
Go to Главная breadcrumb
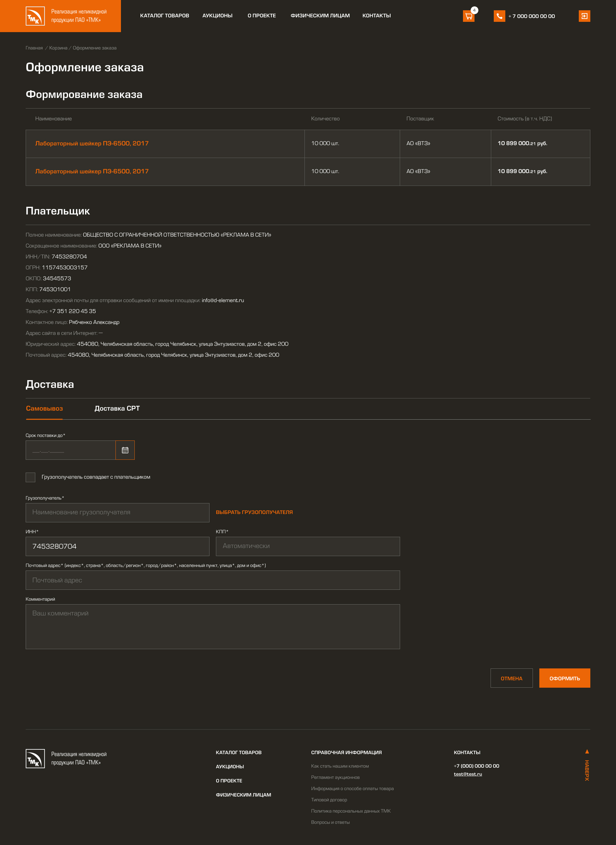click(x=34, y=48)
